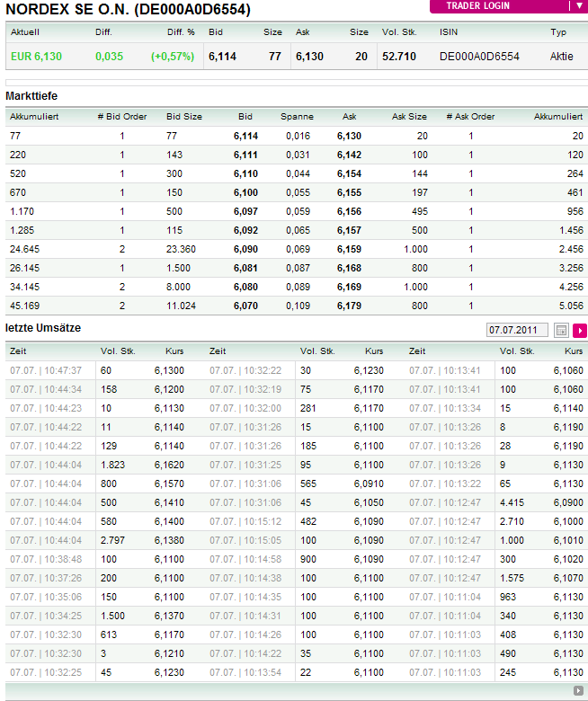Viewport: 588px width, 701px height.
Task: Click the Aktie type value
Action: 562,57
